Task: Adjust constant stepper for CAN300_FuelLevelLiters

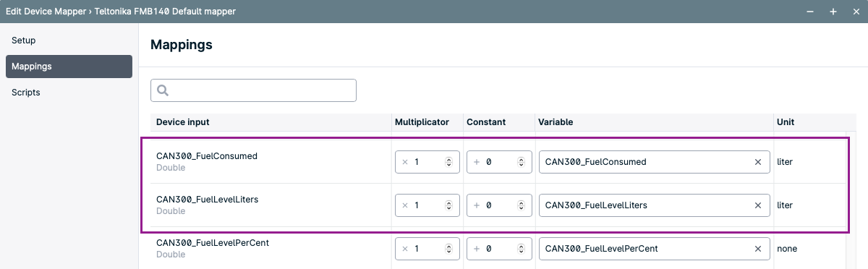Action: [520, 205]
